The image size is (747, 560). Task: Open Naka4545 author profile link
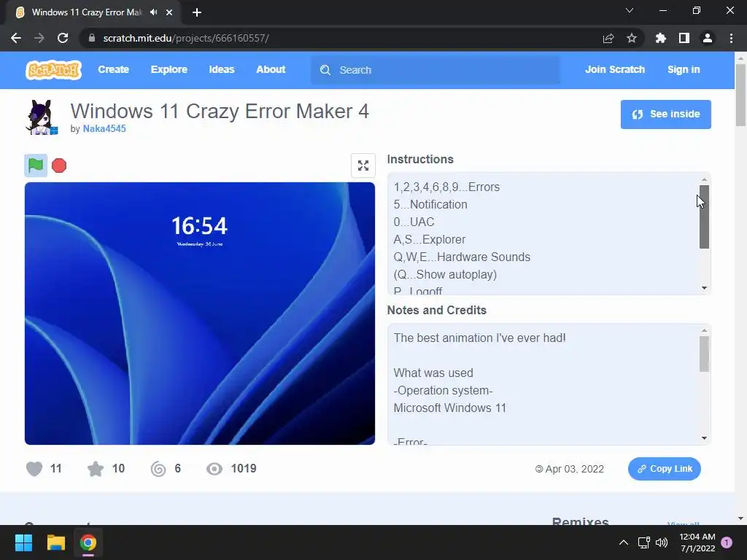104,128
